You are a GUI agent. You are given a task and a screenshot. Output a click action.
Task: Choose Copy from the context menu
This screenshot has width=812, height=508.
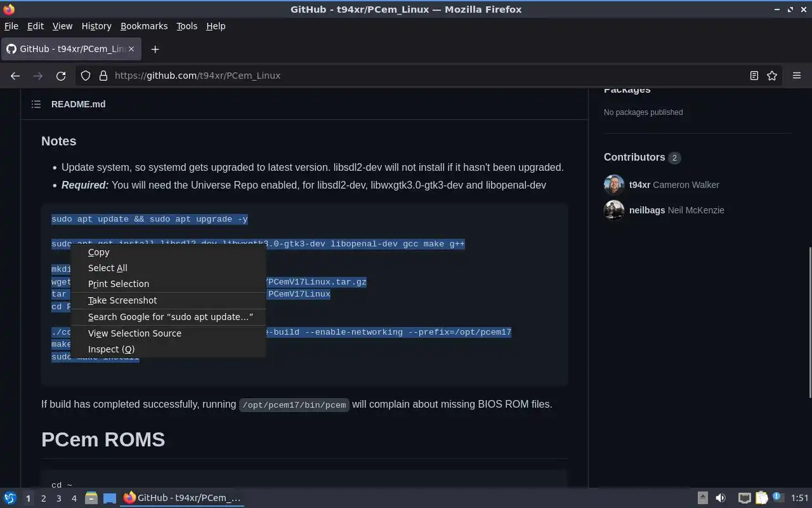click(x=168, y=252)
